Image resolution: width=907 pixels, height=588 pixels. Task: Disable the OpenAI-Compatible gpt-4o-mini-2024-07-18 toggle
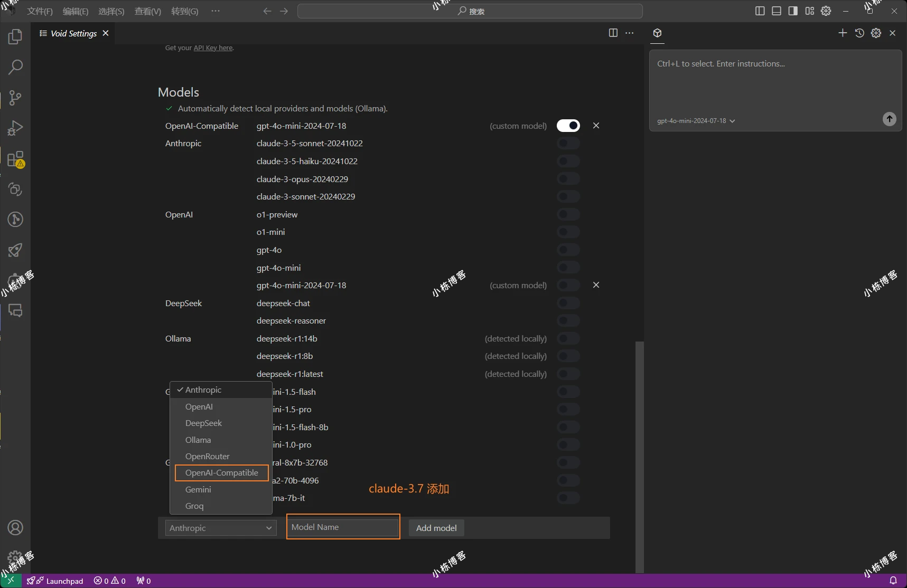click(x=568, y=126)
